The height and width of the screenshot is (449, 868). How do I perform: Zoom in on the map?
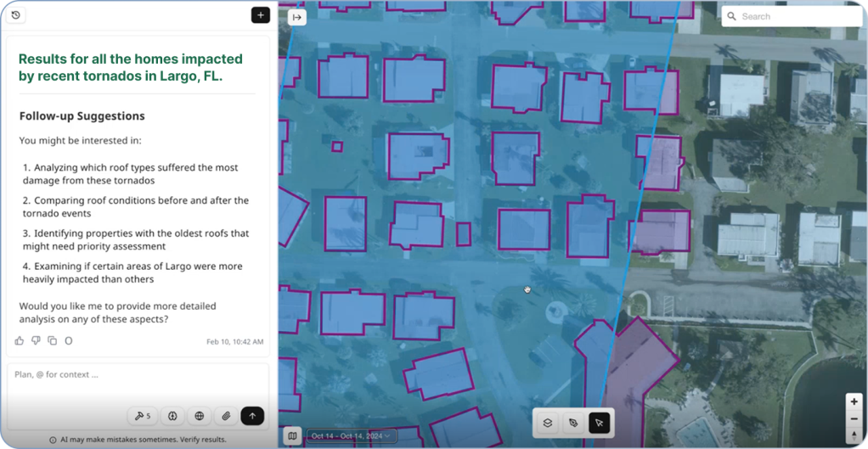854,401
